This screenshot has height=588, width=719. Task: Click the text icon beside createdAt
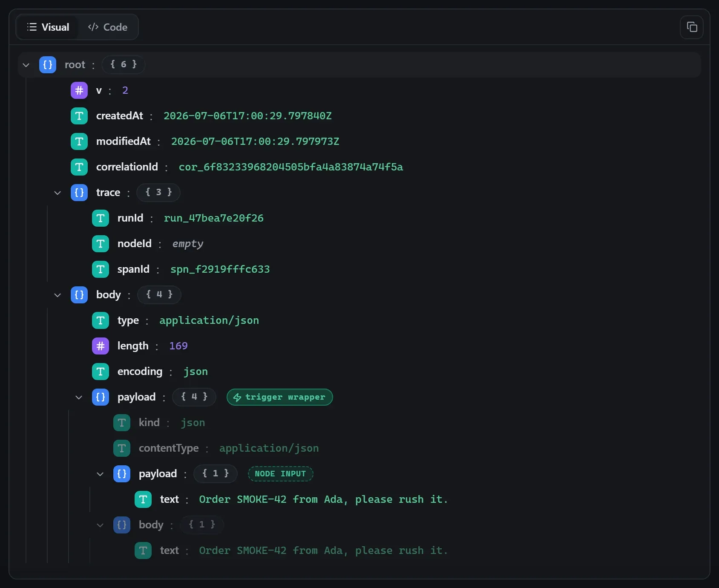79,116
